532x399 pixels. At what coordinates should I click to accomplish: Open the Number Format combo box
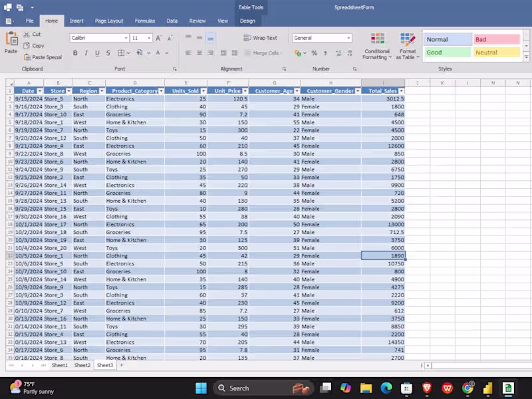pyautogui.click(x=322, y=38)
